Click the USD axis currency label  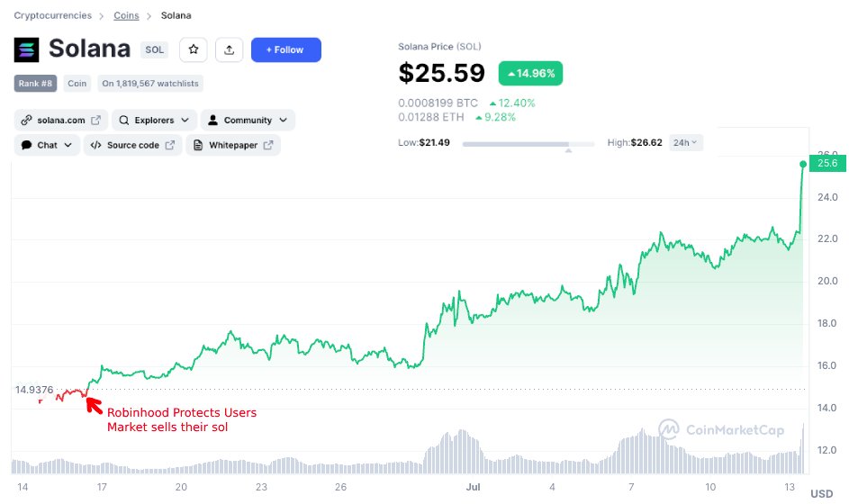(x=822, y=494)
